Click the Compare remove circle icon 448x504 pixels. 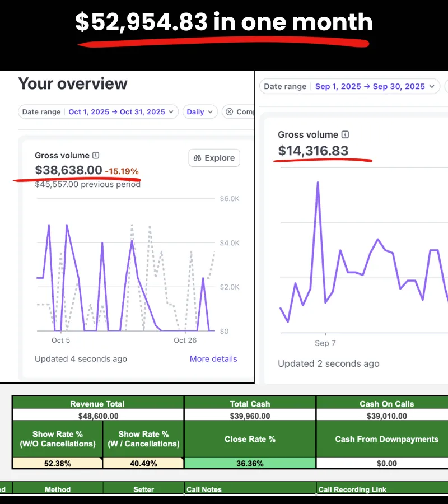230,112
